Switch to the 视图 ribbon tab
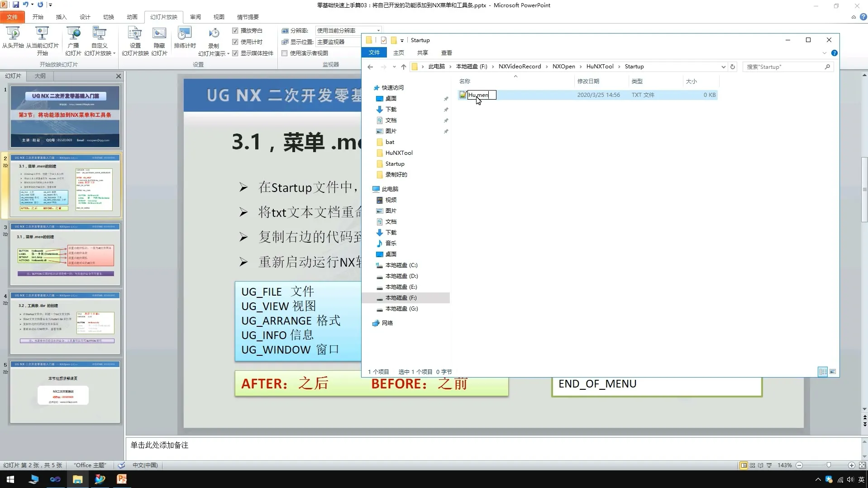The image size is (868, 488). coord(219,17)
